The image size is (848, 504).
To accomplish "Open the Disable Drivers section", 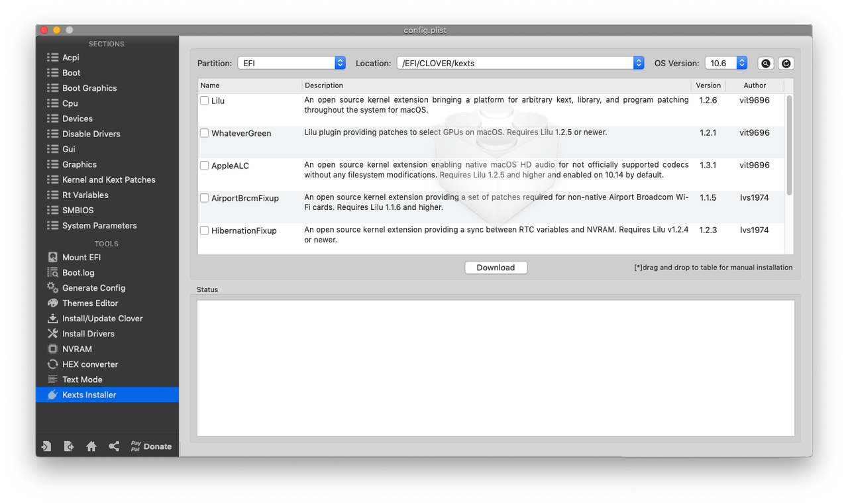I will (107, 134).
